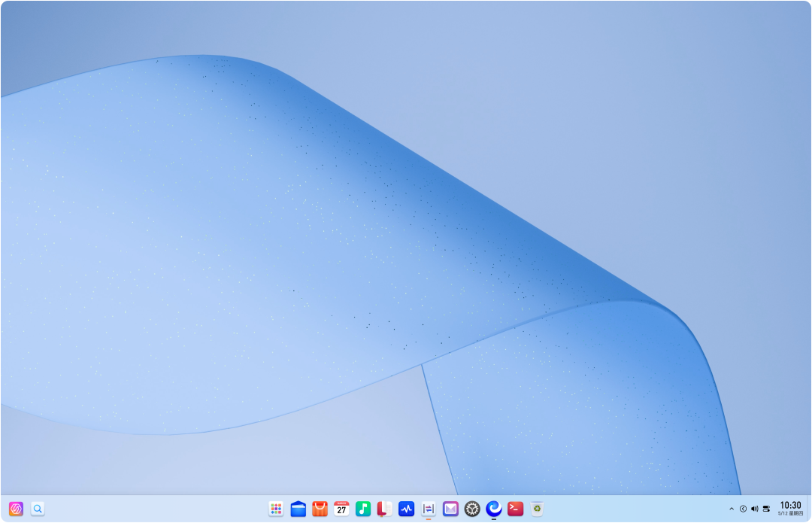
Task: Open the quick settings toggles panel
Action: pos(766,509)
